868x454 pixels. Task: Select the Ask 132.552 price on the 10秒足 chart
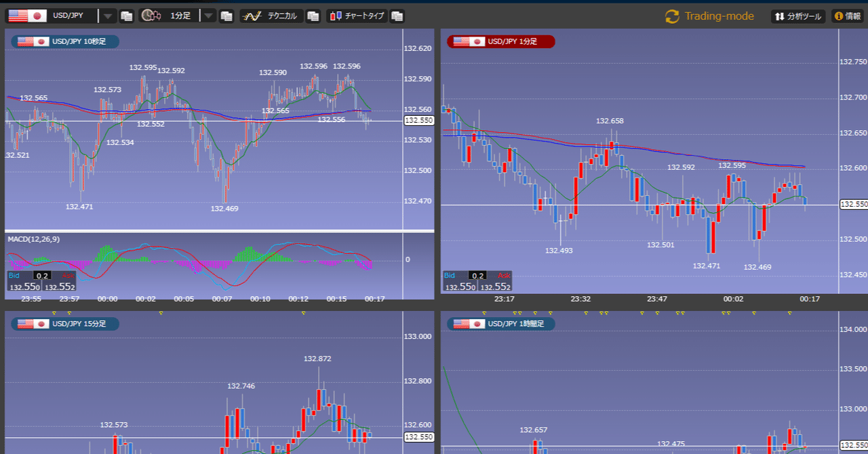point(59,286)
